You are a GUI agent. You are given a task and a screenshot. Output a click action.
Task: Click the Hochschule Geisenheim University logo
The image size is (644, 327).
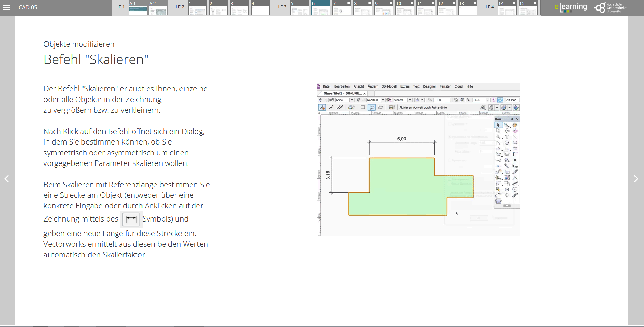(x=611, y=7)
